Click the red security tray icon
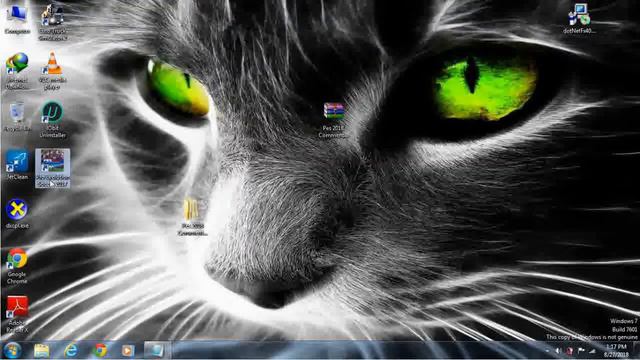The height and width of the screenshot is (360, 640). 569,351
